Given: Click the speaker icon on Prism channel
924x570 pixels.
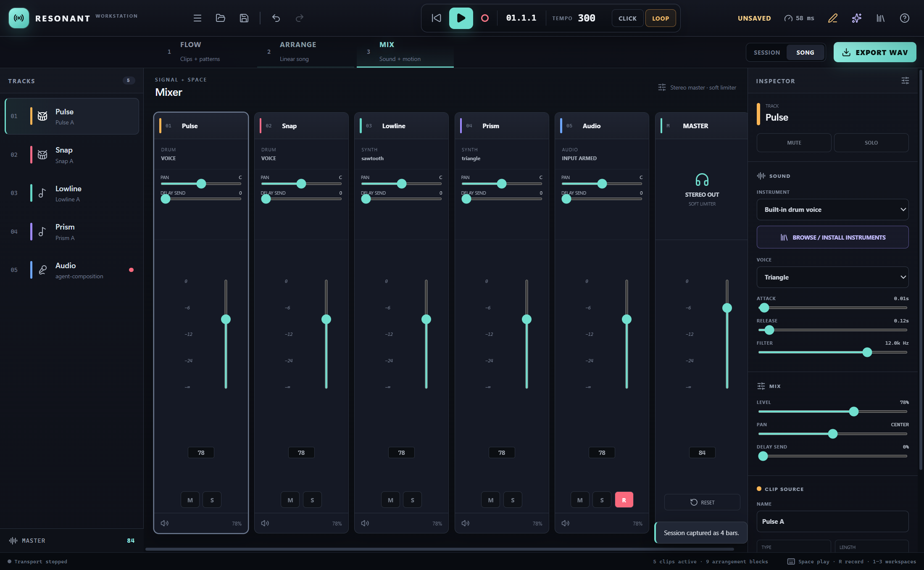Looking at the screenshot, I should tap(466, 523).
